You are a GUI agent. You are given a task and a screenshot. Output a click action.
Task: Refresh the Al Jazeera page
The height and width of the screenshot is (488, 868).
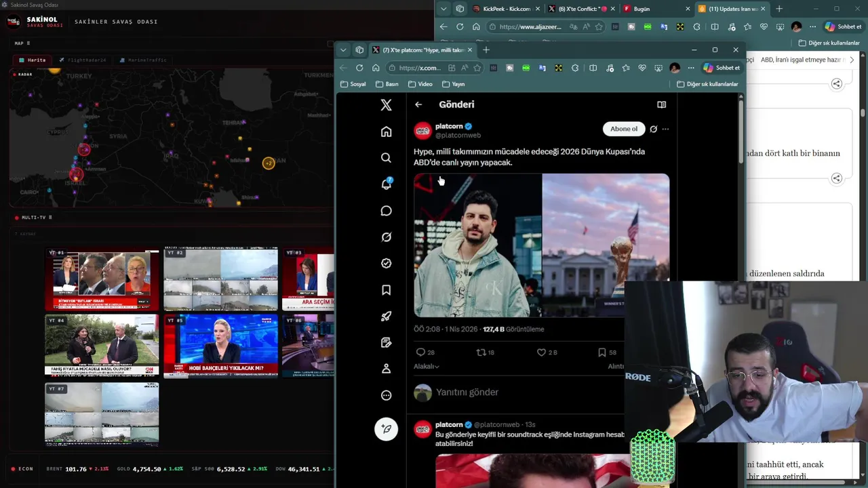(x=460, y=26)
